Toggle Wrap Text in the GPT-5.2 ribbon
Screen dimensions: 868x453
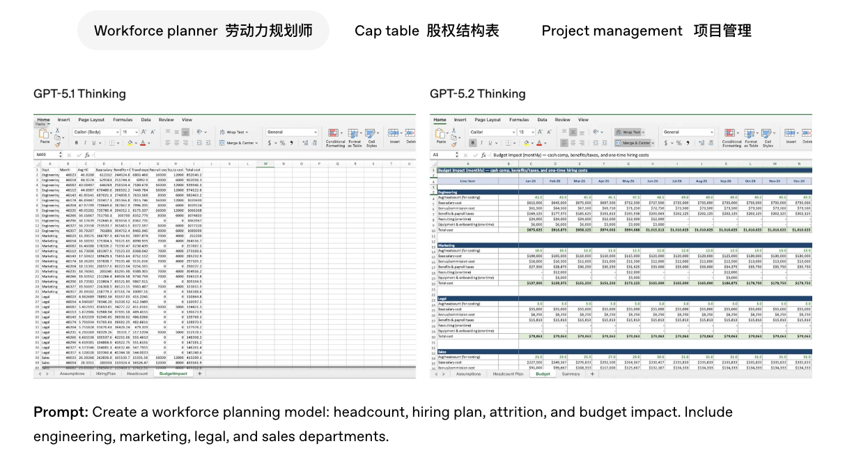628,132
